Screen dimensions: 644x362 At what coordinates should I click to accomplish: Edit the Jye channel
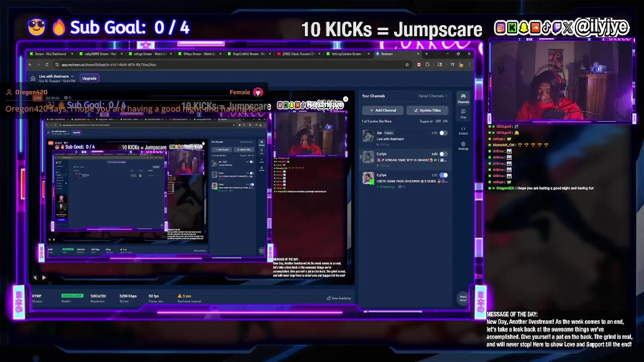click(434, 133)
